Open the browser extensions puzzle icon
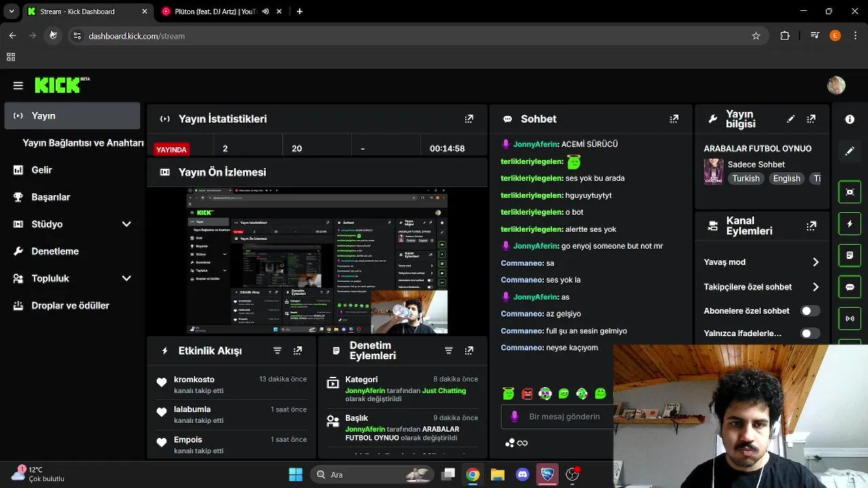The image size is (868, 488). point(785,36)
